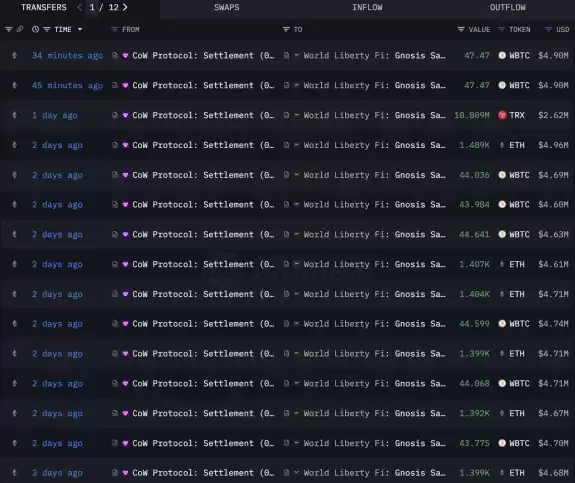Click WBTC icon in the 44.599 row
Image resolution: width=575 pixels, height=483 pixels.
pos(502,324)
